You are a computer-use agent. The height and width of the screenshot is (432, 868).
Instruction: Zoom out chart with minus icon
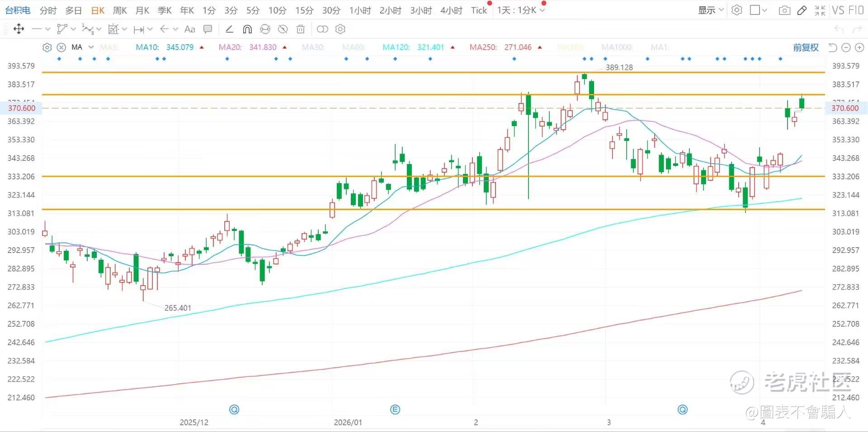point(846,47)
